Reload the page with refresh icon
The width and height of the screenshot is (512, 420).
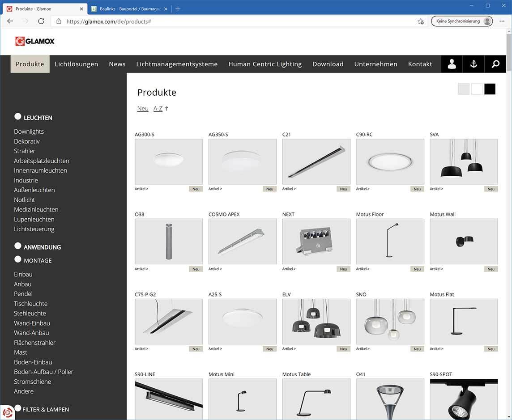41,21
